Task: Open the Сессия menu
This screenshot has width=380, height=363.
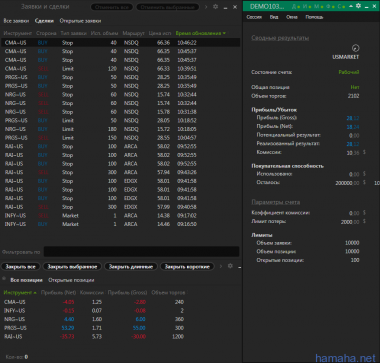Action: [x=254, y=17]
